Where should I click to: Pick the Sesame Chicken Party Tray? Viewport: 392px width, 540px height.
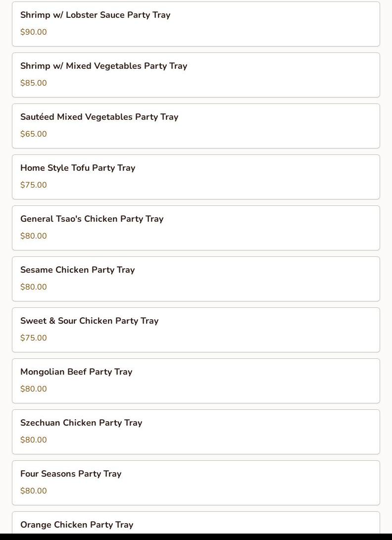(x=77, y=270)
